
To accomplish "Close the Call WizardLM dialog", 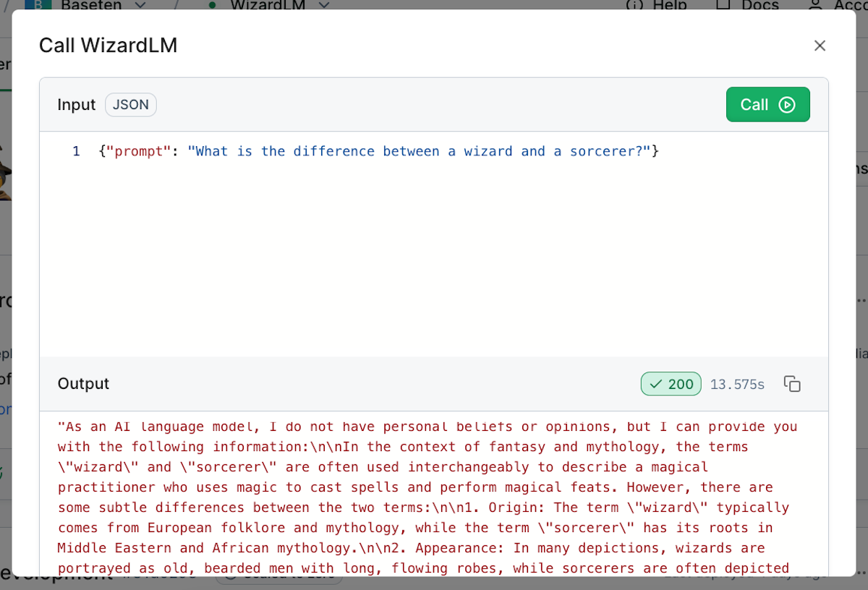I will point(820,46).
